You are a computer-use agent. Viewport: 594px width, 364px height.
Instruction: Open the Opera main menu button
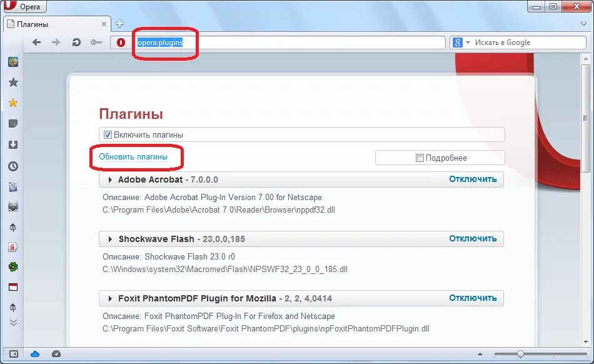click(24, 6)
